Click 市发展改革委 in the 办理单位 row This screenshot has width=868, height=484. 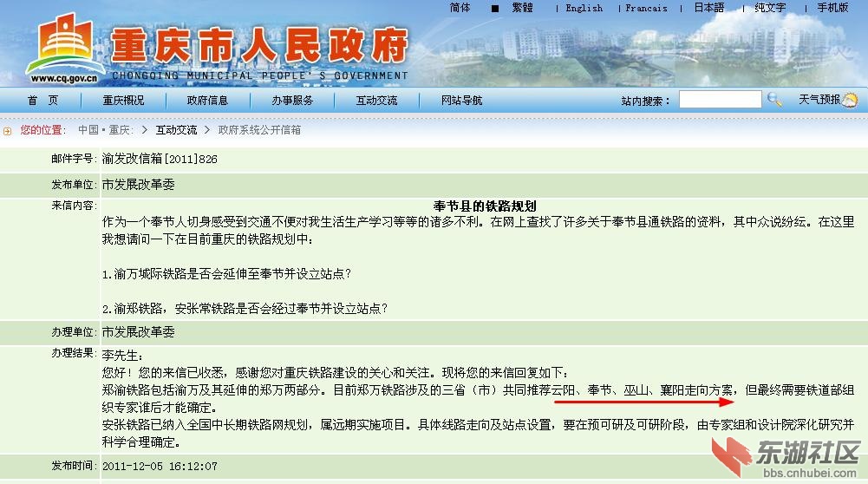(x=139, y=331)
